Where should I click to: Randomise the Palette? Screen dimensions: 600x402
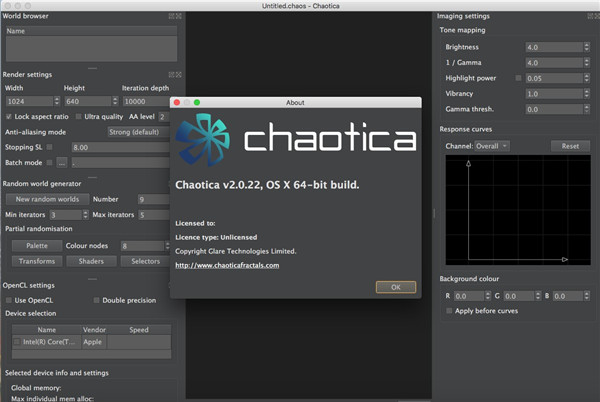click(x=37, y=246)
